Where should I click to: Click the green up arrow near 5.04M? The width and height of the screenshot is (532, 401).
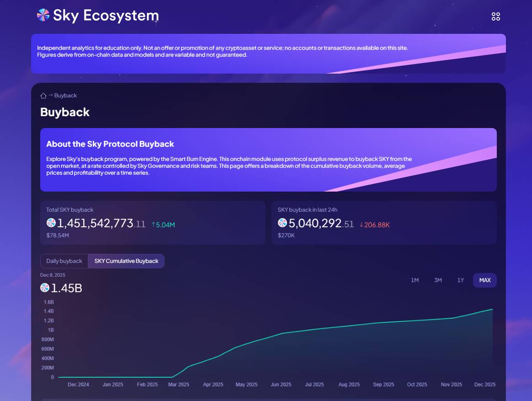click(x=154, y=225)
